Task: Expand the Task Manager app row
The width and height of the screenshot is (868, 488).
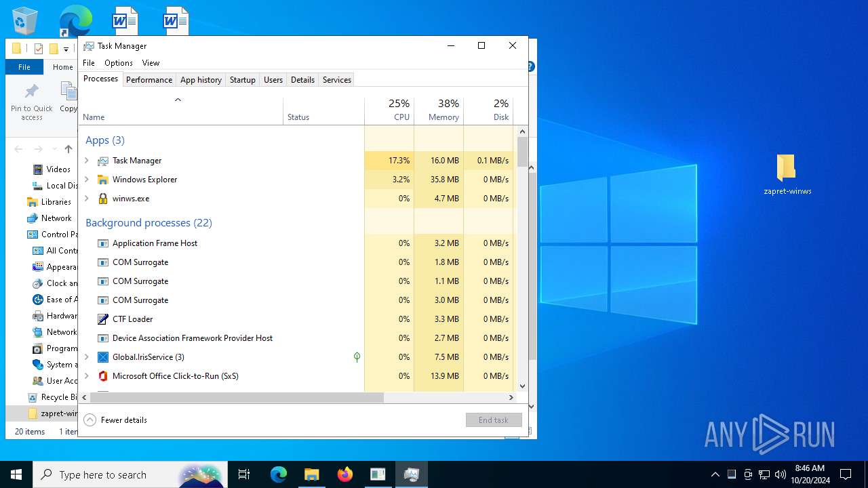Action: pos(86,161)
